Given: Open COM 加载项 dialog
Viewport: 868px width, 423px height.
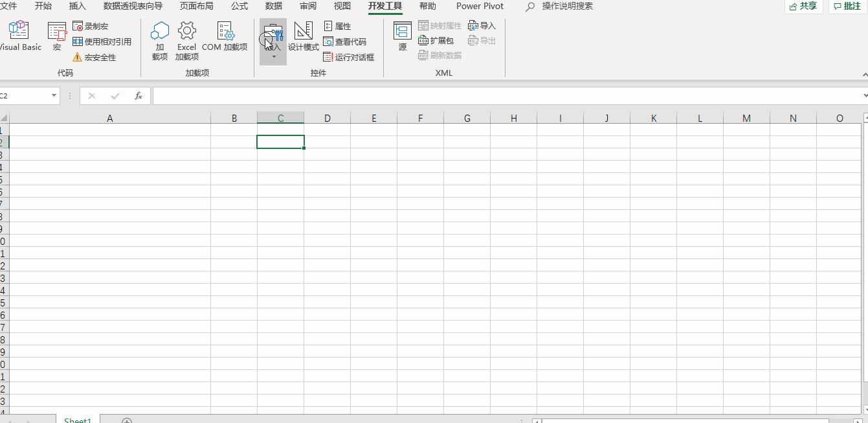Looking at the screenshot, I should point(225,37).
